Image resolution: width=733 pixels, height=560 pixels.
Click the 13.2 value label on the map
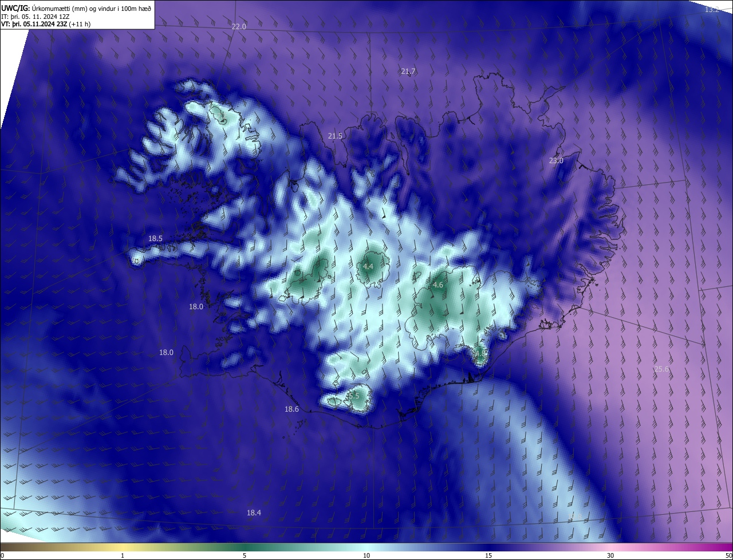tap(712, 10)
